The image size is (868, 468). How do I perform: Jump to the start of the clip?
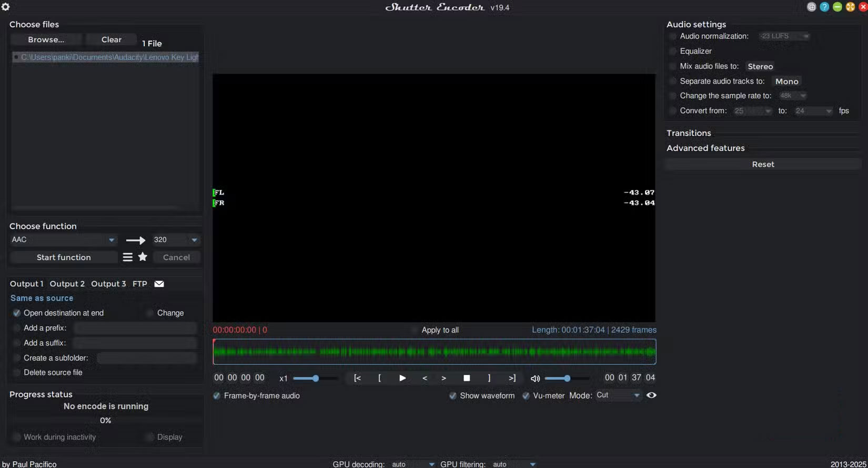click(357, 378)
